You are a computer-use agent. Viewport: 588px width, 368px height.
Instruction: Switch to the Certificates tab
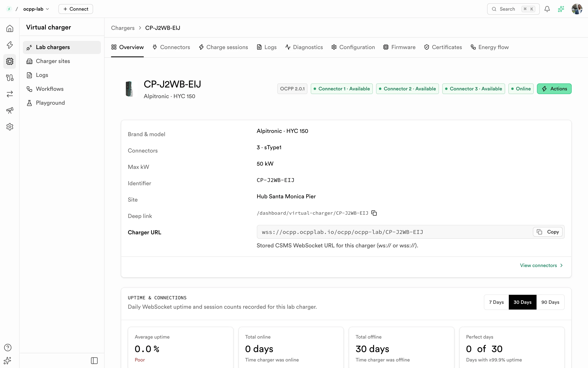[x=443, y=47]
